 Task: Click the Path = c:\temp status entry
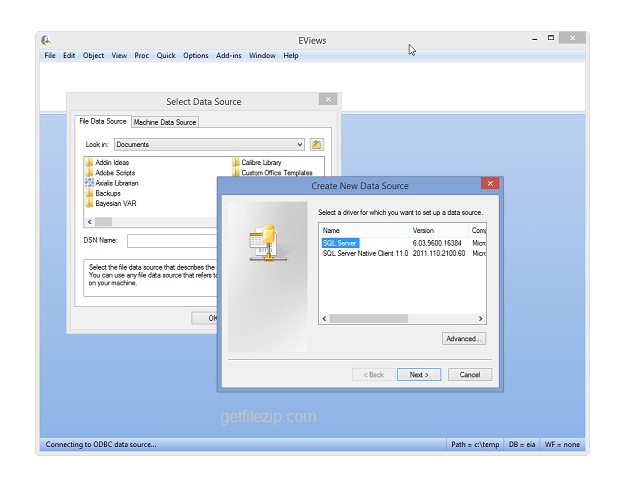475,444
